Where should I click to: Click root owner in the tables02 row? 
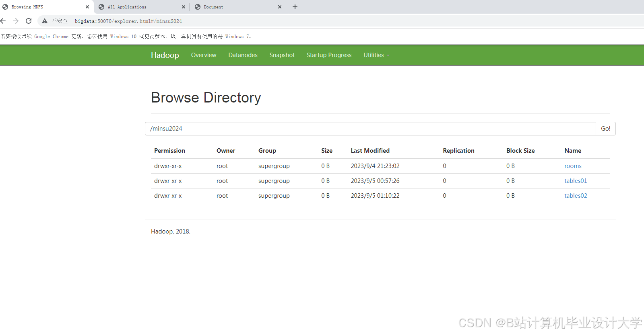pyautogui.click(x=222, y=196)
